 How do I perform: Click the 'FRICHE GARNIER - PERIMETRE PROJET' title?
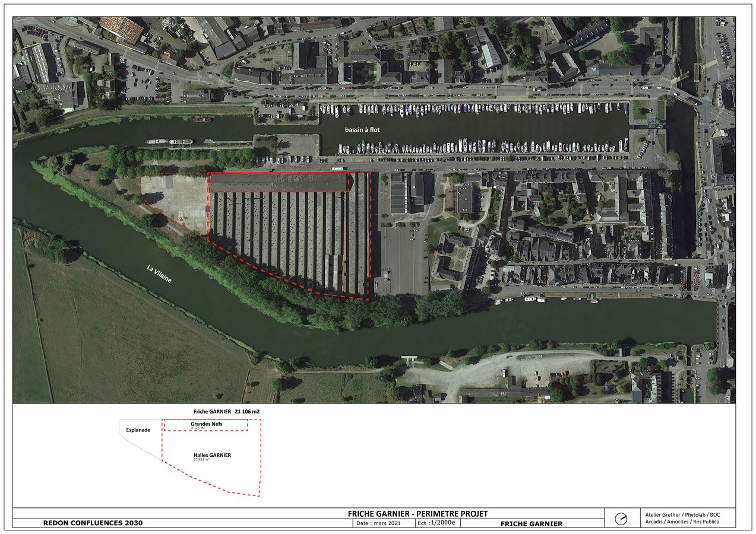tap(417, 513)
